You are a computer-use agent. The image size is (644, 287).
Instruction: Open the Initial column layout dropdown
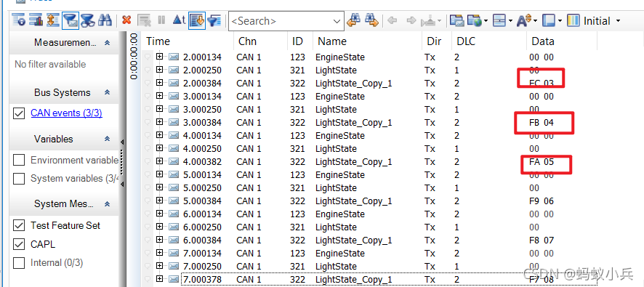coord(618,21)
